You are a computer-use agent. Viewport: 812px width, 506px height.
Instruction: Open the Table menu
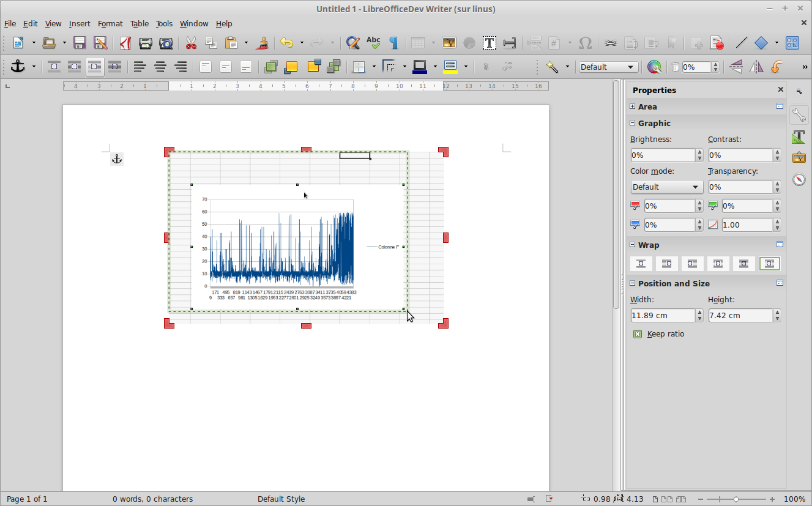[x=140, y=23]
